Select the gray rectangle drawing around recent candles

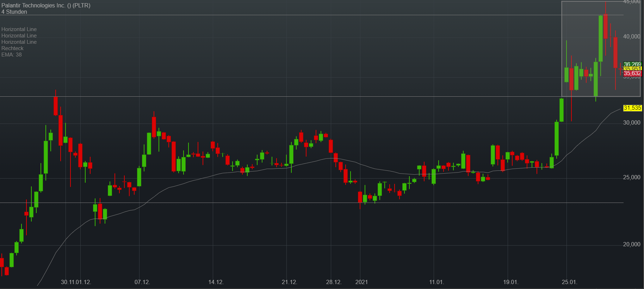[601, 49]
